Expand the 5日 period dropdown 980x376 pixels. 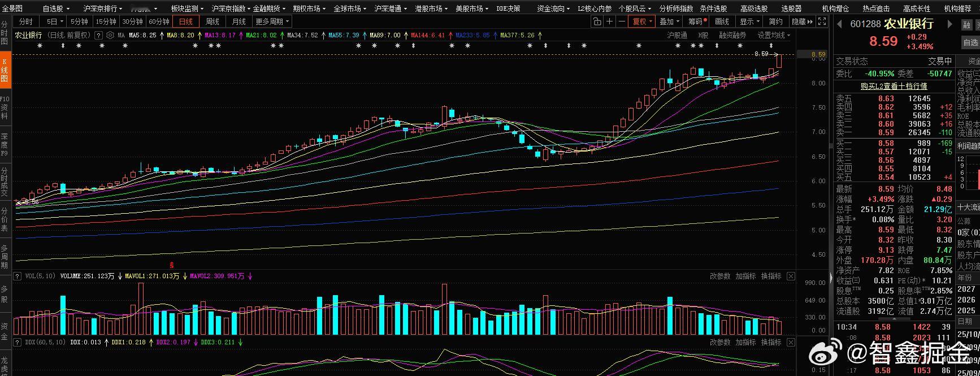[x=54, y=21]
